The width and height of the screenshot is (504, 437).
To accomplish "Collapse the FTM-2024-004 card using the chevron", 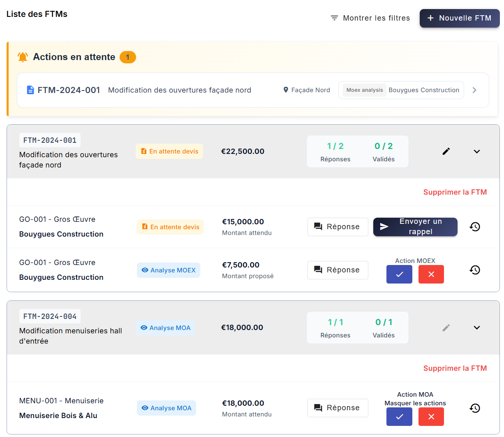I will point(476,328).
